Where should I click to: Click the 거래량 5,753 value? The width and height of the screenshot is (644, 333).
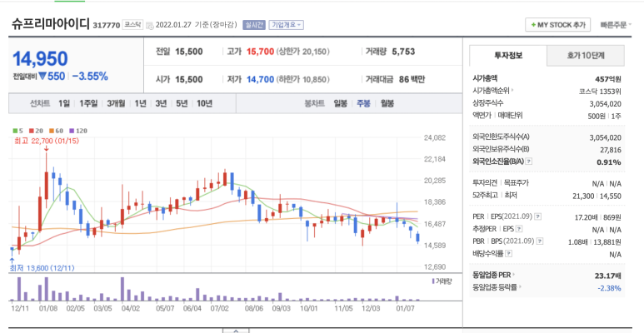tap(403, 52)
